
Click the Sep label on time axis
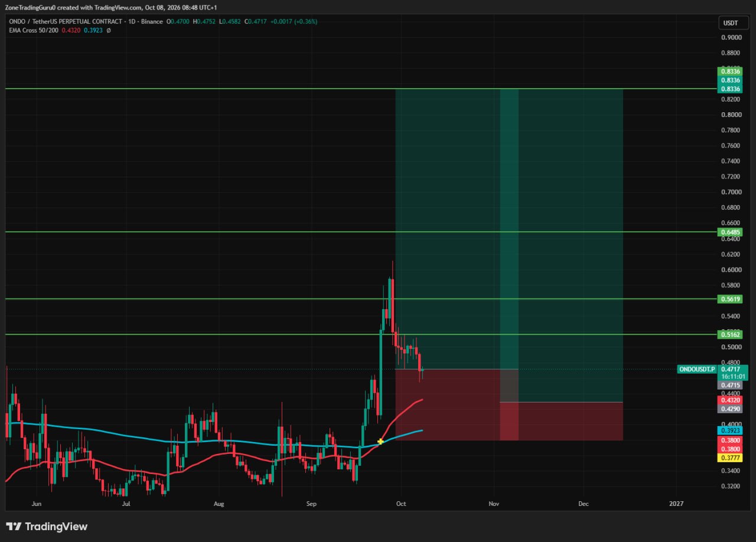tap(312, 504)
